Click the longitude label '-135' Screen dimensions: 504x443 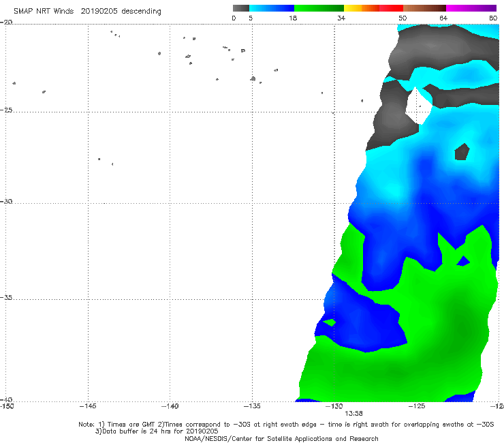coord(252,406)
